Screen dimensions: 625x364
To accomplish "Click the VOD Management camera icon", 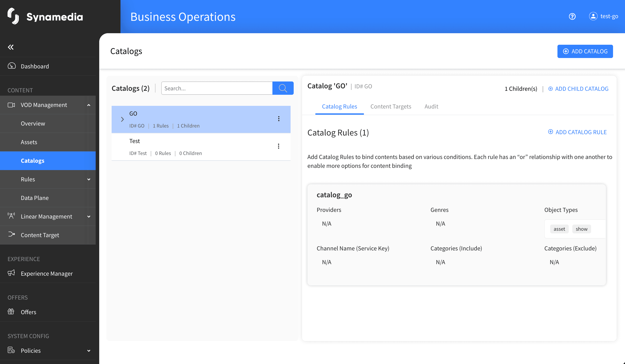I will 12,105.
